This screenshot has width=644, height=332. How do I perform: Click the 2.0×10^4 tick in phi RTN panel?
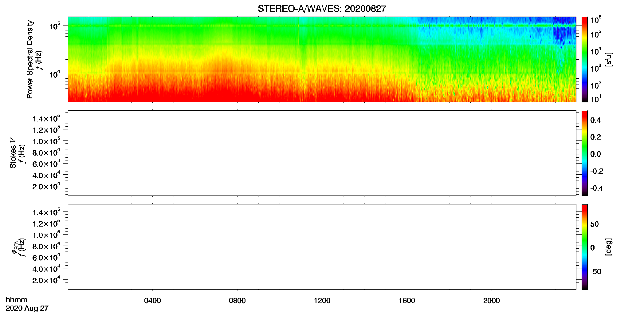click(46, 280)
